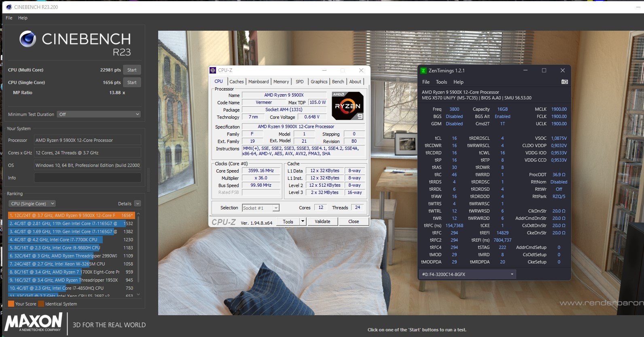Click the CPU-Z Cores value 12
This screenshot has height=337, width=644.
pyautogui.click(x=321, y=207)
